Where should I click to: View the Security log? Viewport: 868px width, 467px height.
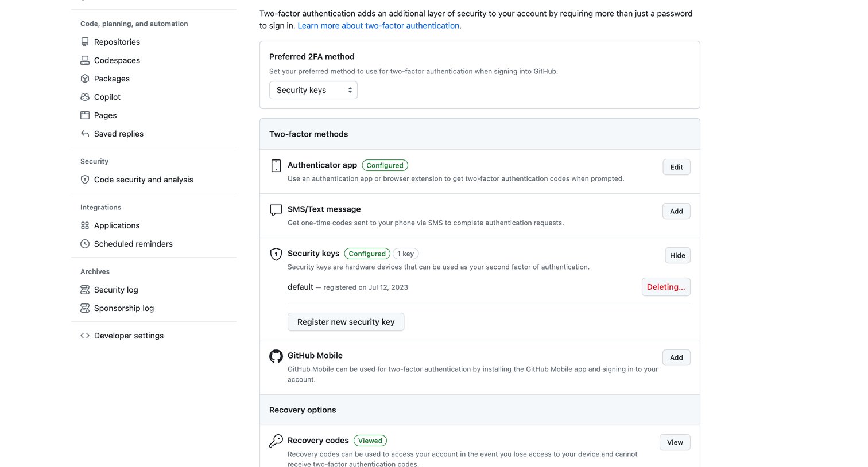116,290
